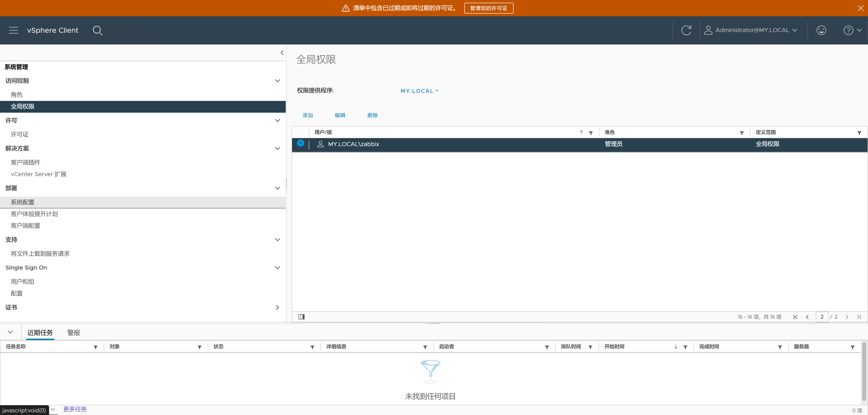Open 将文件上载到服务请求 in the sidebar
The width and height of the screenshot is (868, 415).
[40, 253]
